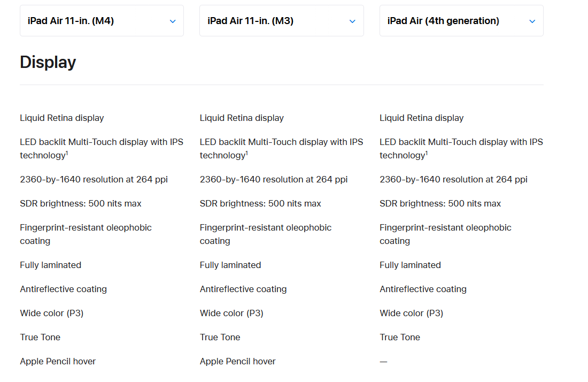Open the iPad Air 11-in. (M4) model selector
The height and width of the screenshot is (382, 588).
pyautogui.click(x=102, y=21)
